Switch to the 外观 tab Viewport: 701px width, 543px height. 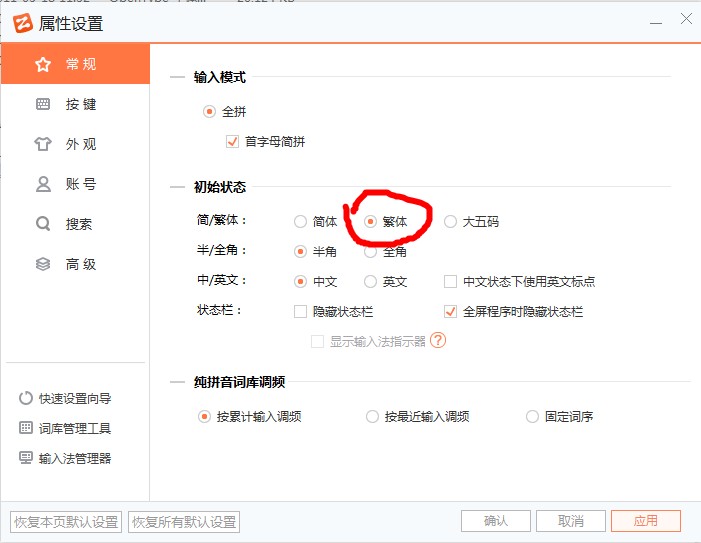[x=75, y=144]
